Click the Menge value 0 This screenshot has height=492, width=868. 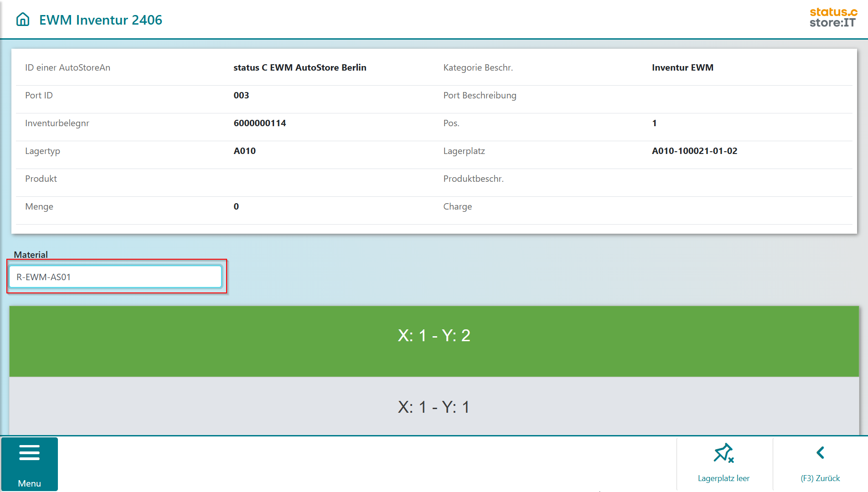[x=236, y=206]
